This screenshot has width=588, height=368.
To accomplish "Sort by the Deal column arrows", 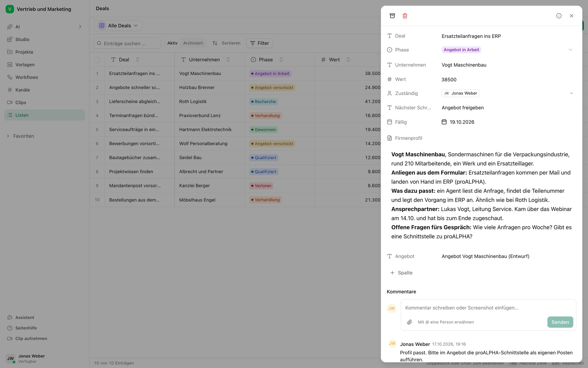I will (137, 60).
